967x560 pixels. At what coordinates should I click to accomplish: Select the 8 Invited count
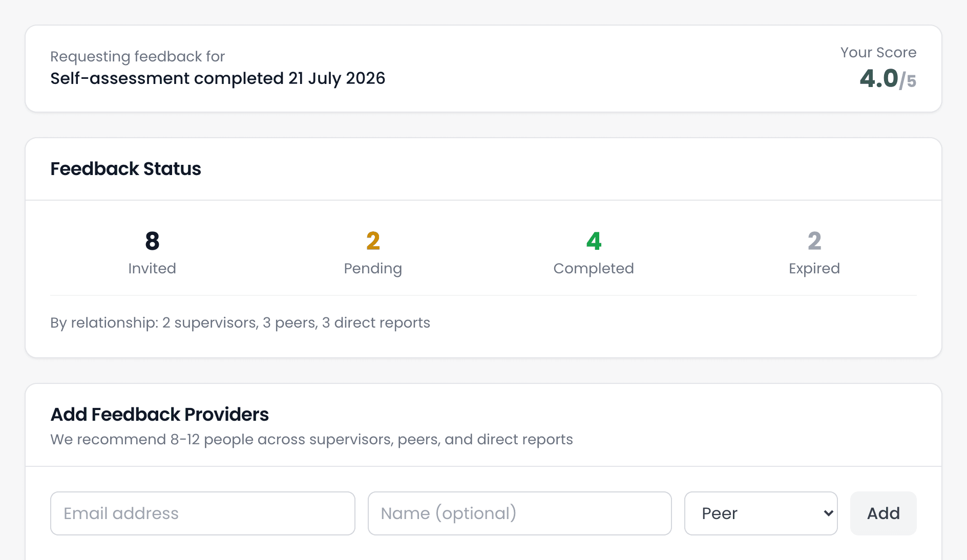coord(152,241)
